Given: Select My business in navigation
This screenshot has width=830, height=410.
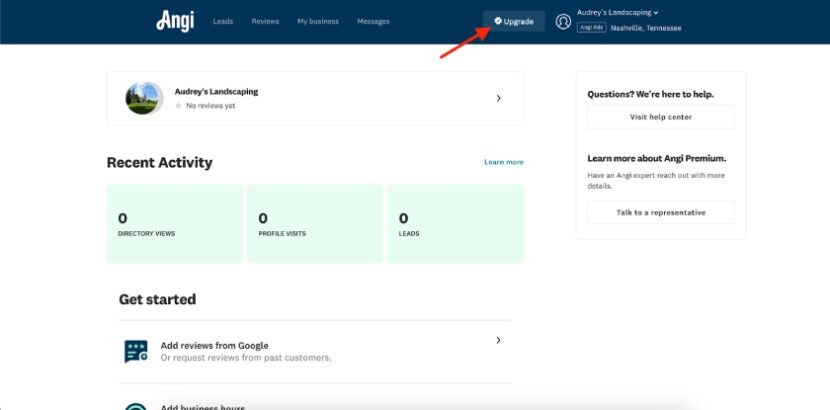Looking at the screenshot, I should coord(317,21).
